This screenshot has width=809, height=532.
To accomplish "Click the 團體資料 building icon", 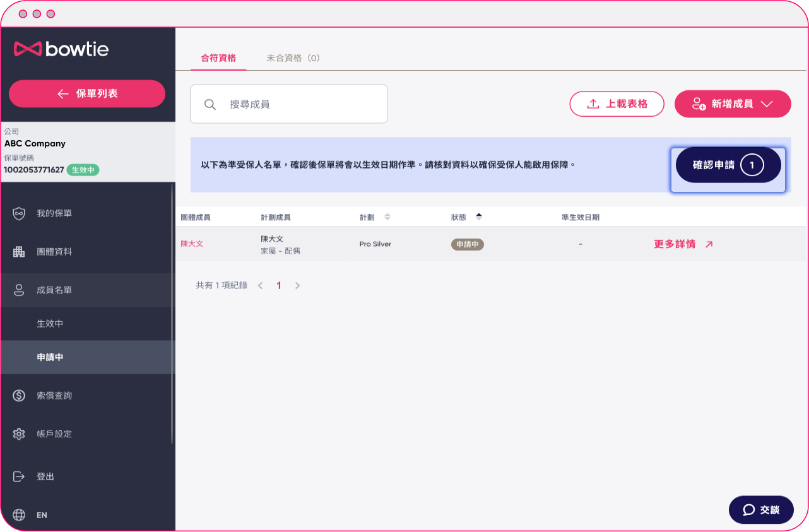I will [x=19, y=252].
